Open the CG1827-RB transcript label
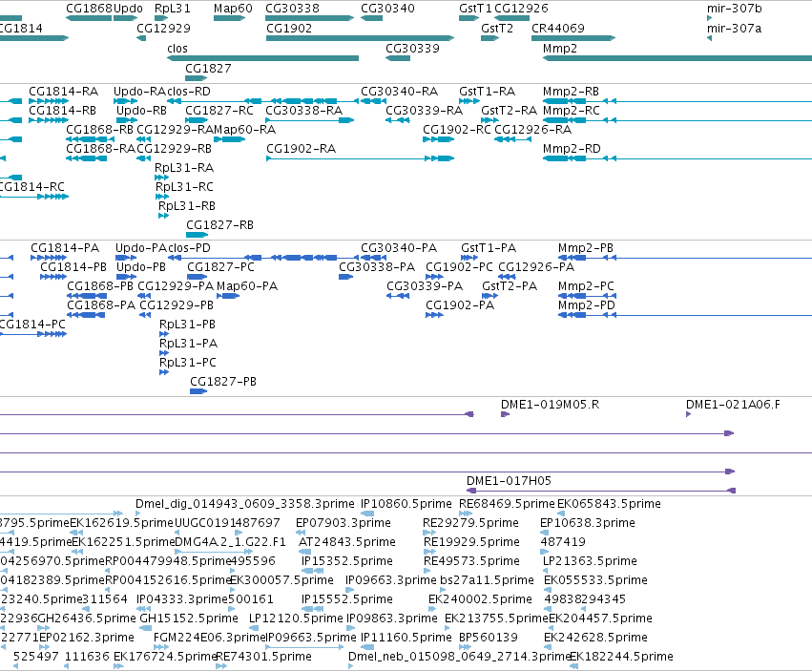This screenshot has width=812, height=671. click(220, 226)
